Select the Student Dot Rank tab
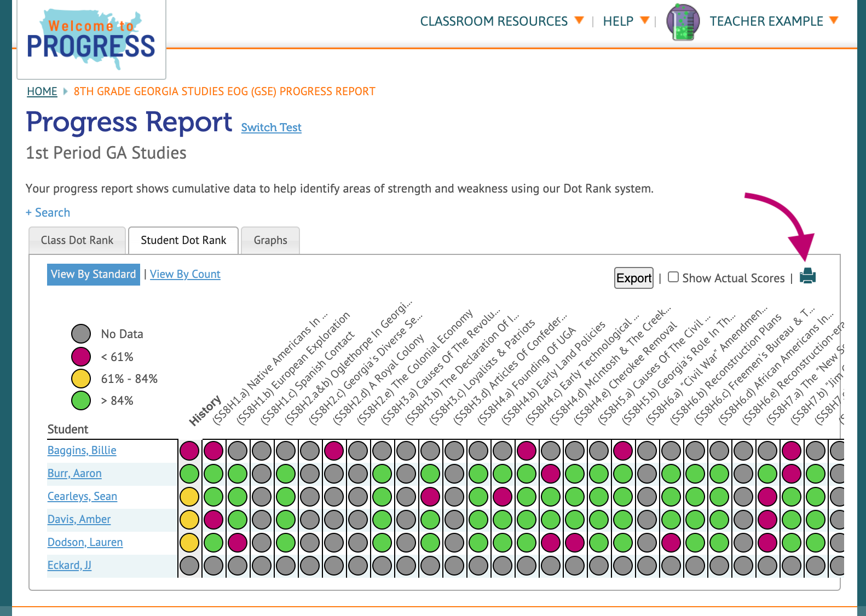The image size is (866, 616). pyautogui.click(x=183, y=240)
